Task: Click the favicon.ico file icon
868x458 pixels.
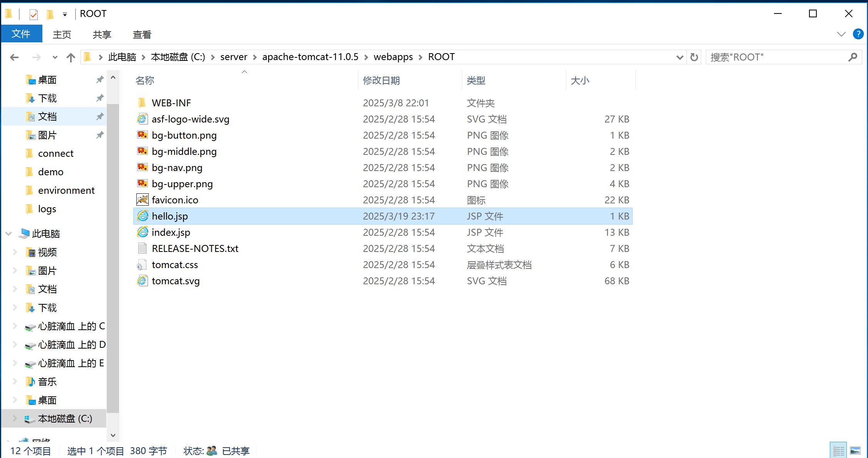Action: (x=143, y=200)
